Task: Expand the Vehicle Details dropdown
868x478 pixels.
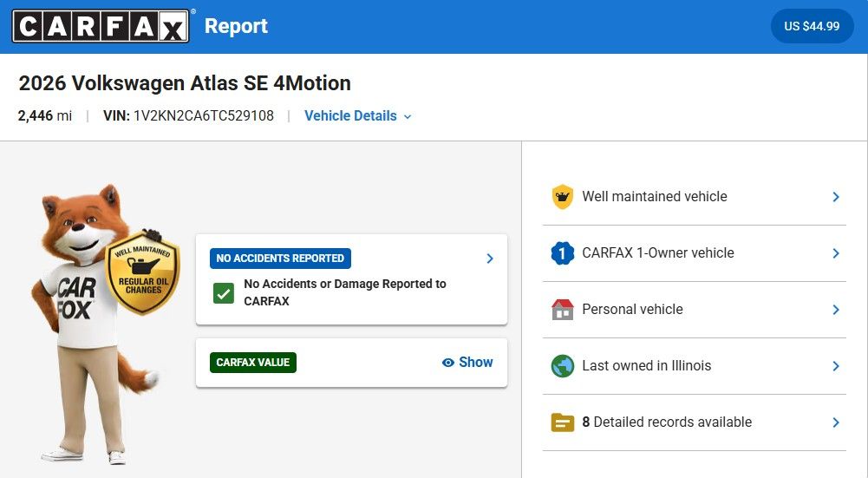Action: coord(357,116)
